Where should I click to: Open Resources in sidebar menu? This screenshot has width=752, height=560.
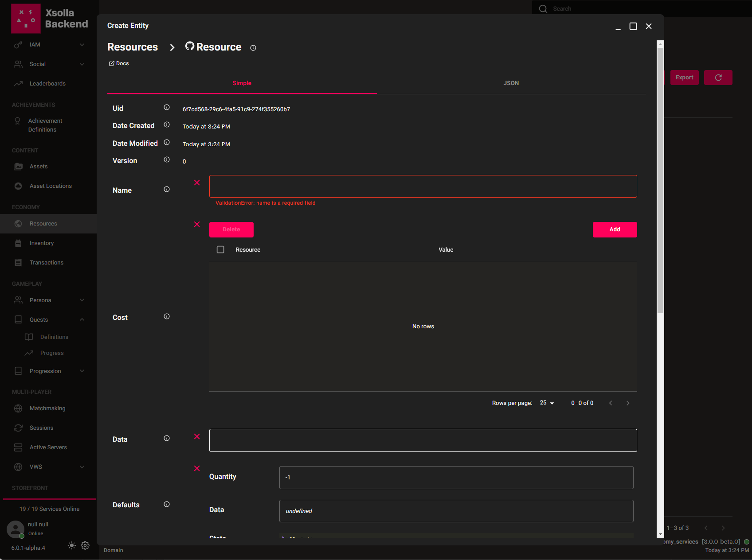click(48, 224)
